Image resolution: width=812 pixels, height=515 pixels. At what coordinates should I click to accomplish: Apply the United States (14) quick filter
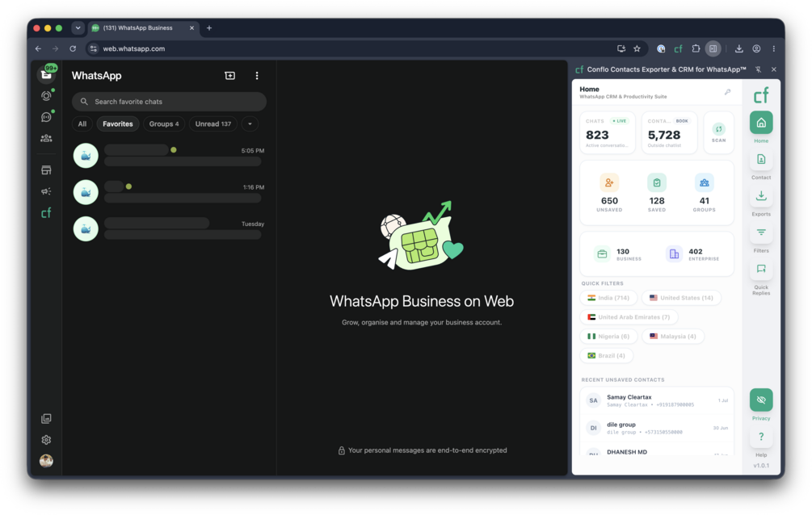coord(681,298)
